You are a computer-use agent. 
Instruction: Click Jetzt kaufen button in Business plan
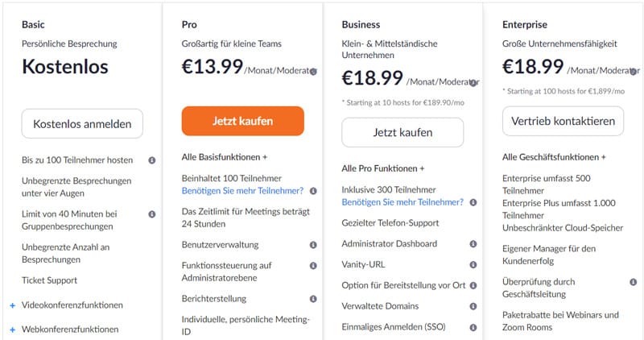[x=402, y=132]
